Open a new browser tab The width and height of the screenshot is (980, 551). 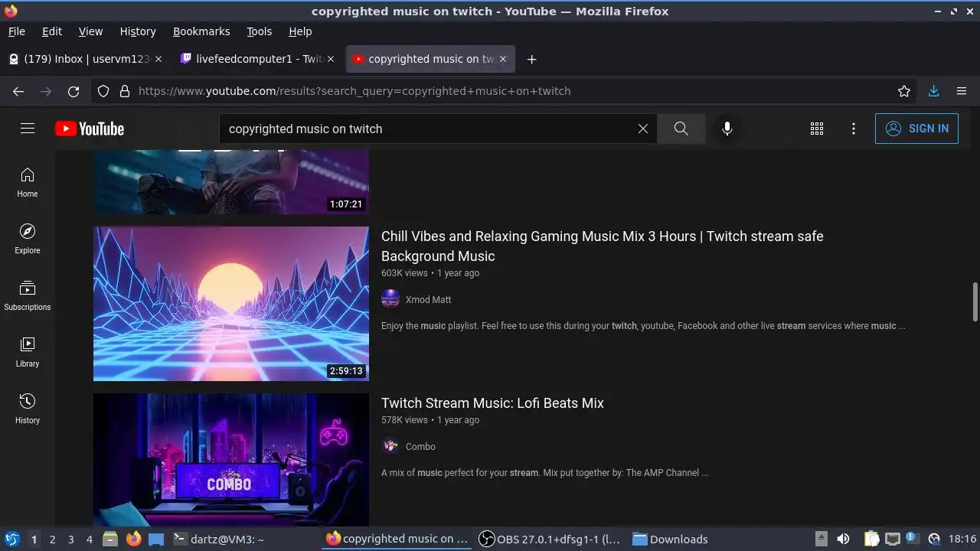[x=531, y=59]
